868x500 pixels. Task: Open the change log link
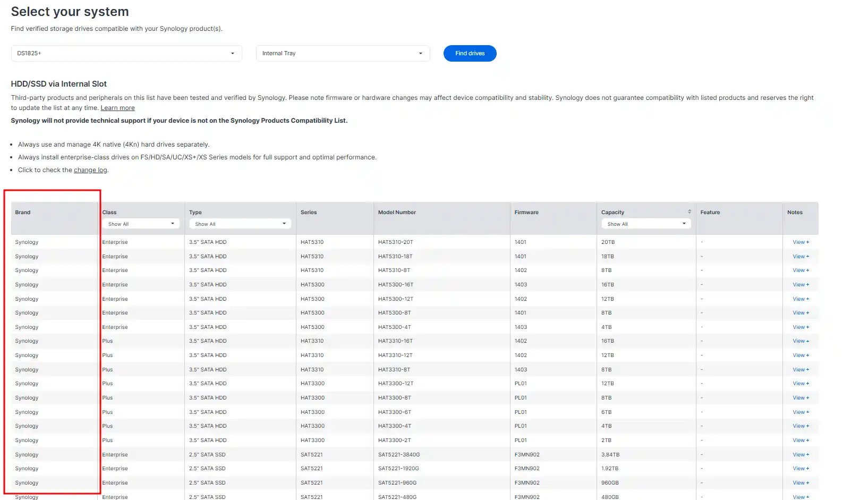coord(90,170)
